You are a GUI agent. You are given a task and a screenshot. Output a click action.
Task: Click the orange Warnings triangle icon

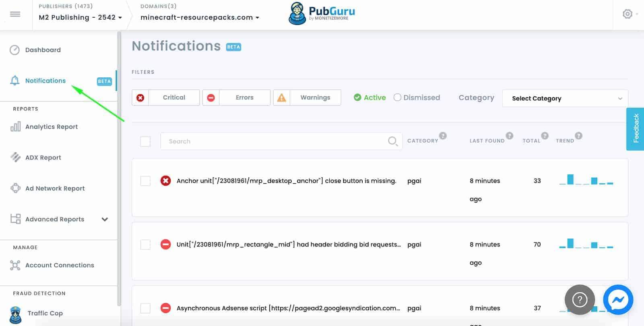click(x=282, y=98)
